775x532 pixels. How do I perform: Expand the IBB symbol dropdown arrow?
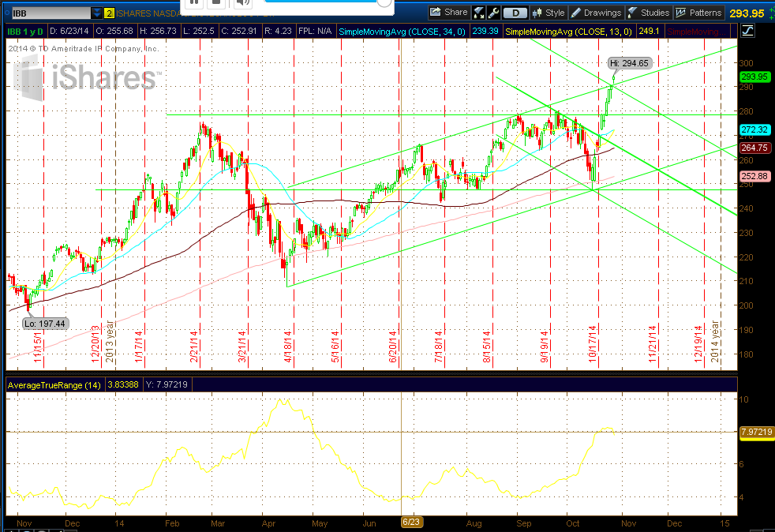pos(96,13)
